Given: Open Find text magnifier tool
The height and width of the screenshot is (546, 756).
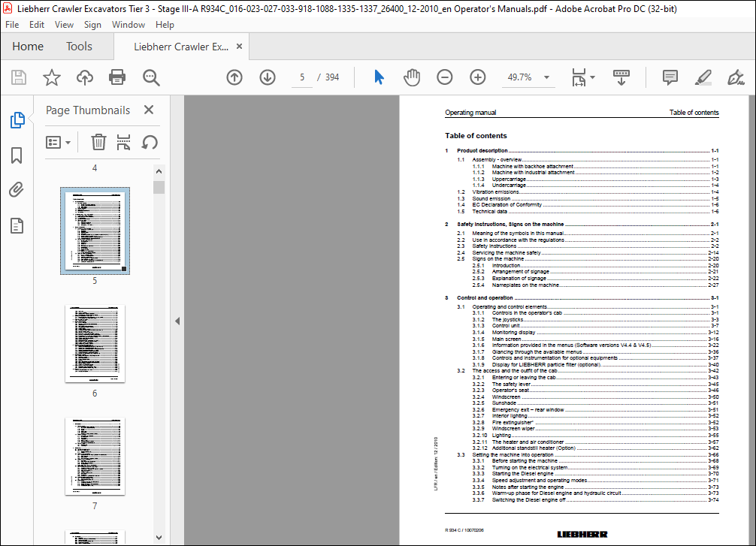Looking at the screenshot, I should point(151,77).
